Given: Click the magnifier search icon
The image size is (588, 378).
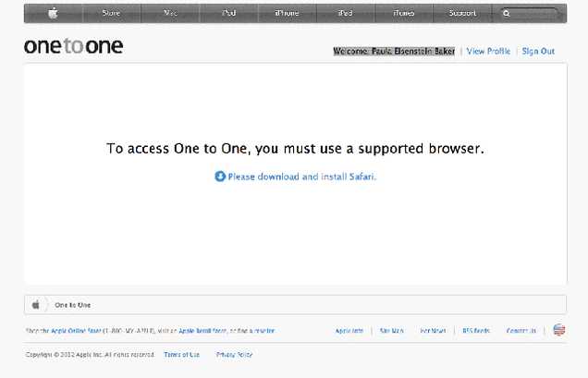Looking at the screenshot, I should click(507, 14).
